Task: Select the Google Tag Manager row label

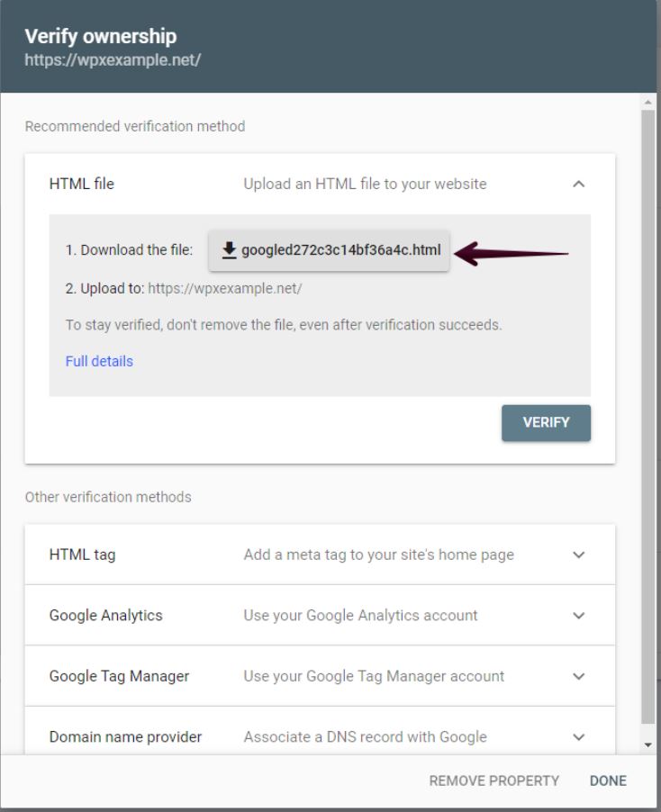Action: [119, 676]
